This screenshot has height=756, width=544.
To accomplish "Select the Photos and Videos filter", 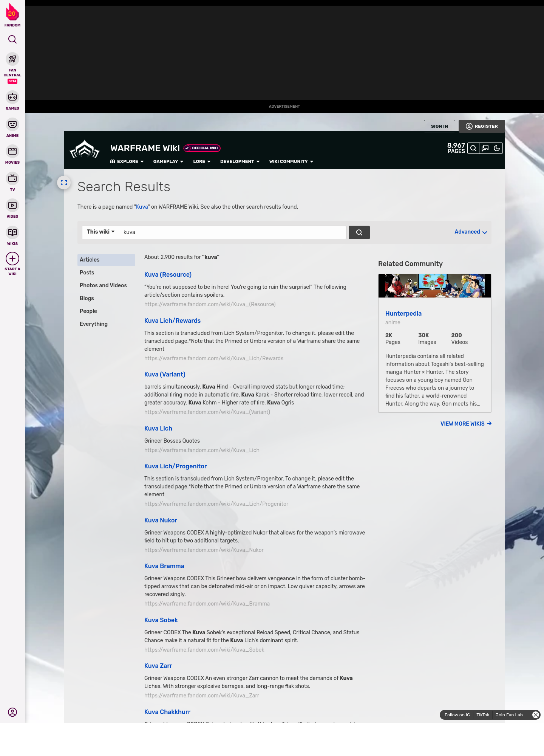I will point(106,285).
